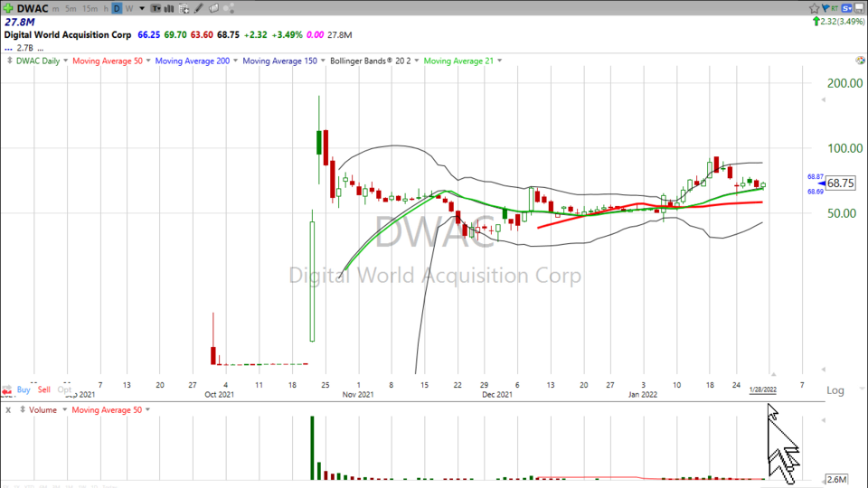Click the resize arrows beside Volume
The image size is (868, 488).
pos(23,410)
